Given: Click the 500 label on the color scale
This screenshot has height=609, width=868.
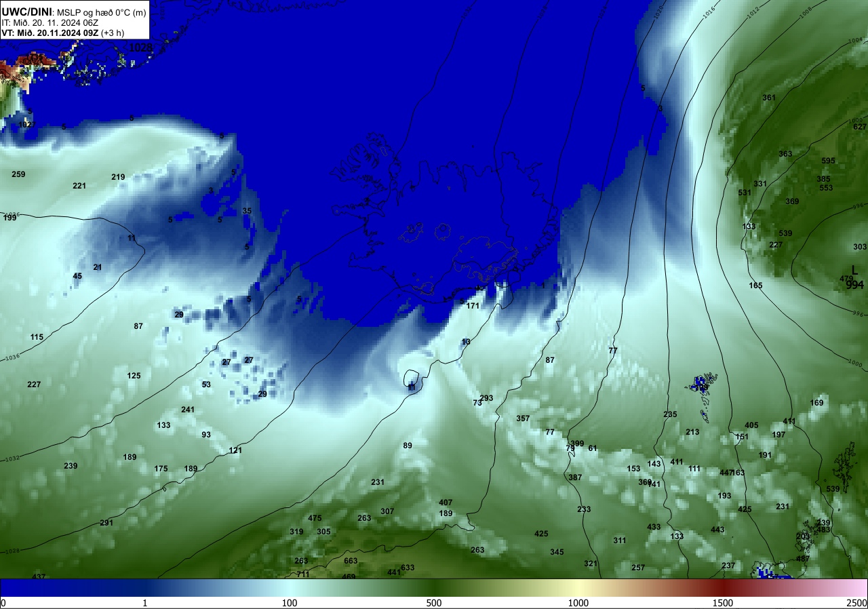Looking at the screenshot, I should click(x=434, y=603).
